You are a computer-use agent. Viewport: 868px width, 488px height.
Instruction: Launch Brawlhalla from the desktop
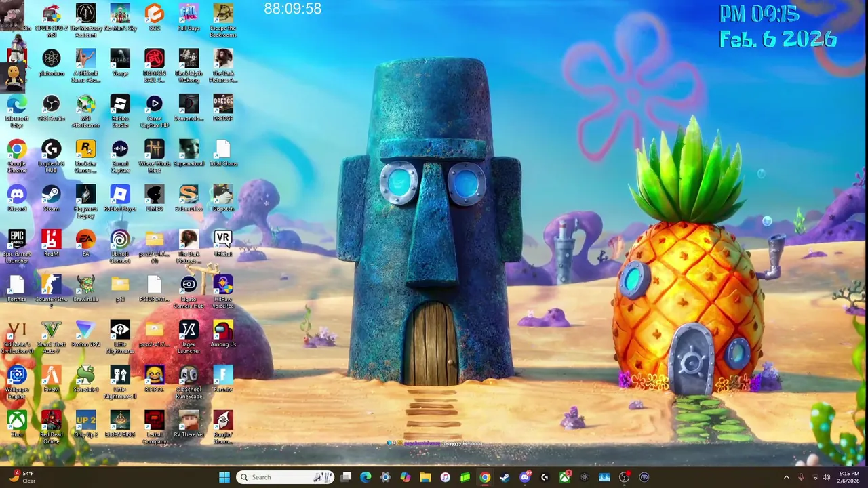click(x=85, y=289)
